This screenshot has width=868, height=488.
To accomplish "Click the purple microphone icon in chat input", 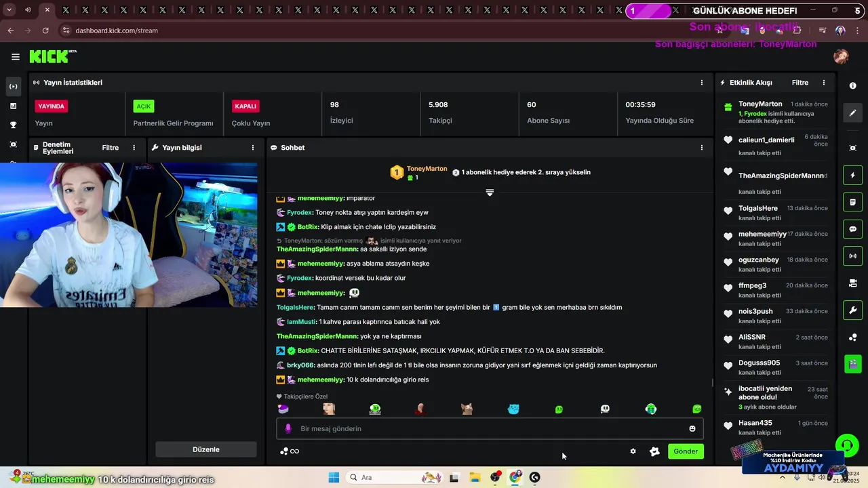I will coord(288,428).
